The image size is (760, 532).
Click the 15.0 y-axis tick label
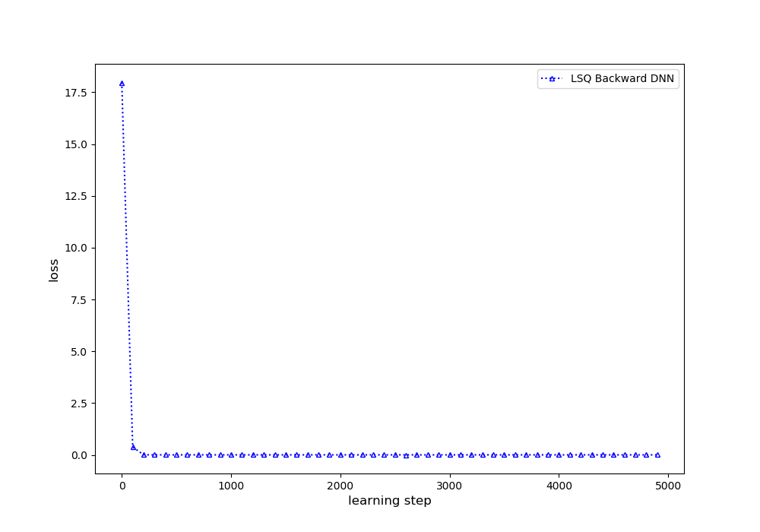(x=75, y=144)
